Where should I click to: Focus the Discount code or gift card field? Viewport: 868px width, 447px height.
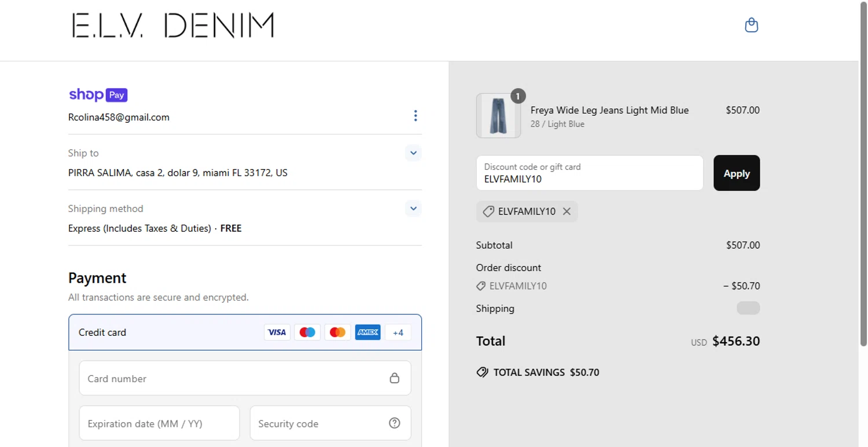click(x=590, y=173)
